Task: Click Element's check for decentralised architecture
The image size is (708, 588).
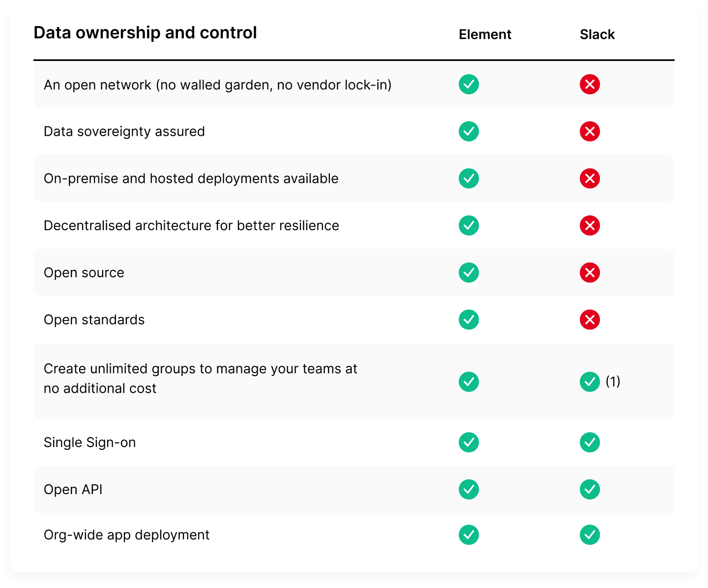Action: 469,226
